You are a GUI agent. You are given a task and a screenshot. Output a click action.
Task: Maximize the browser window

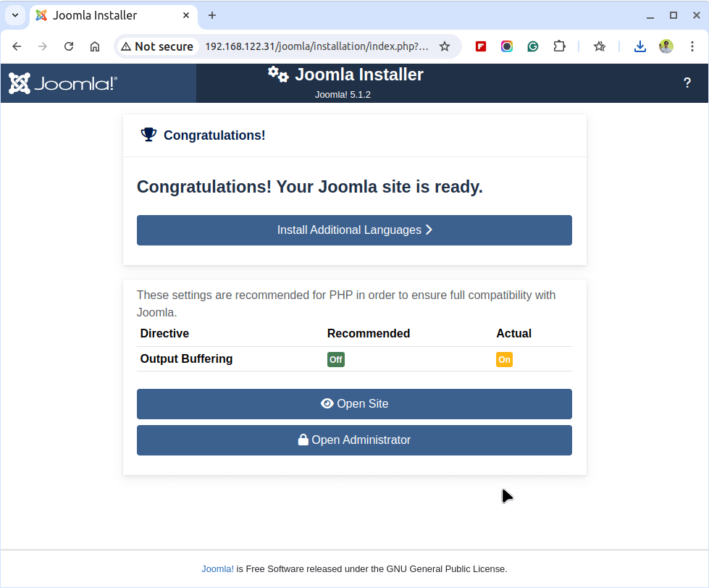(674, 15)
